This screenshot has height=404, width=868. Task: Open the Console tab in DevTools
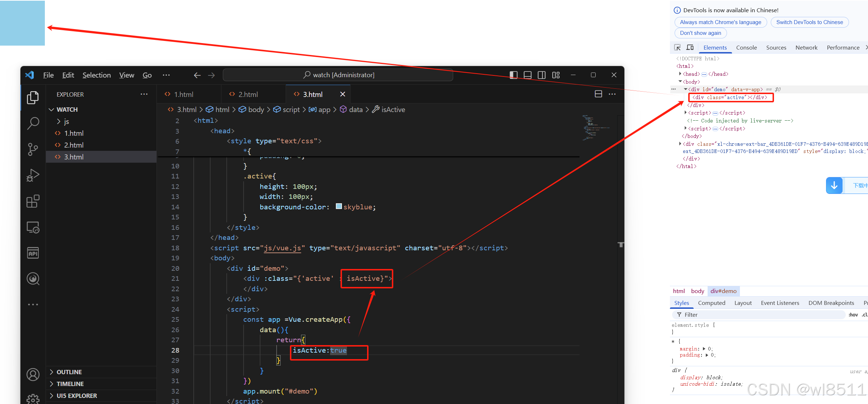[746, 47]
